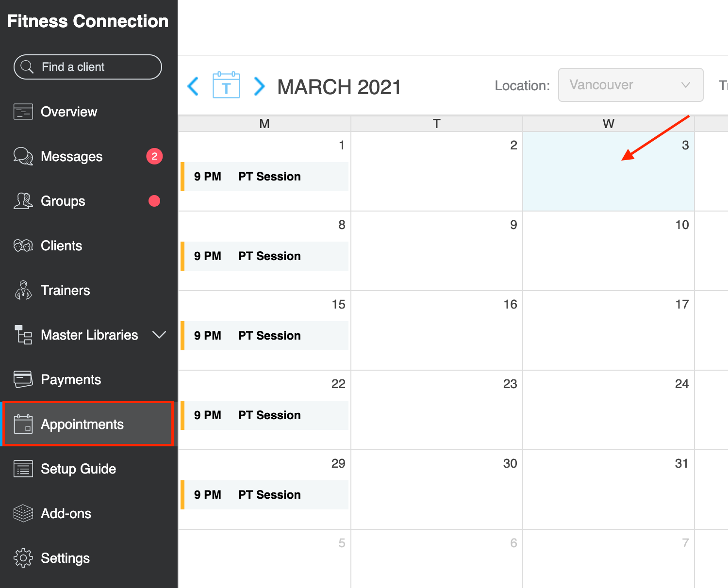Click the Clients faces icon
Image resolution: width=728 pixels, height=588 pixels.
click(23, 245)
